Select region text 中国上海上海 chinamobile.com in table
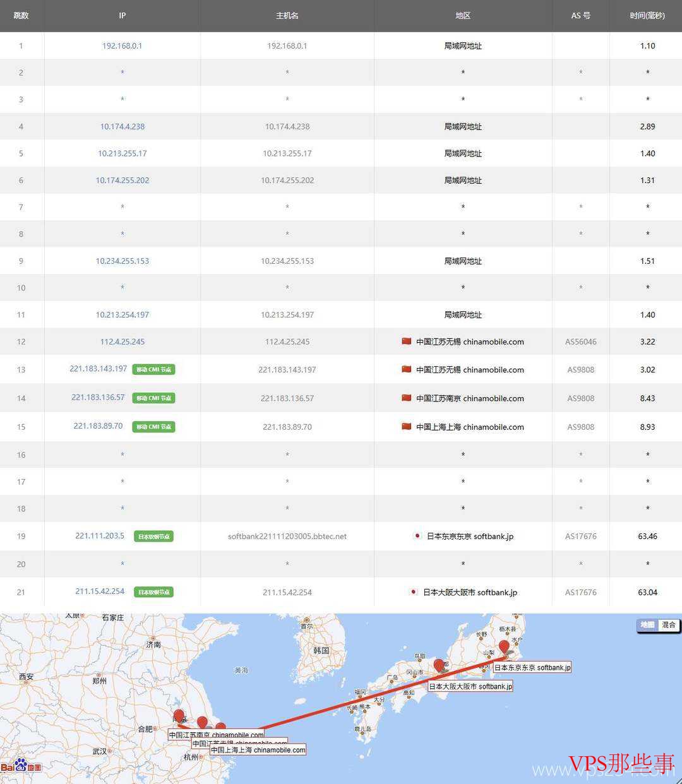This screenshot has width=682, height=784. pyautogui.click(x=470, y=427)
